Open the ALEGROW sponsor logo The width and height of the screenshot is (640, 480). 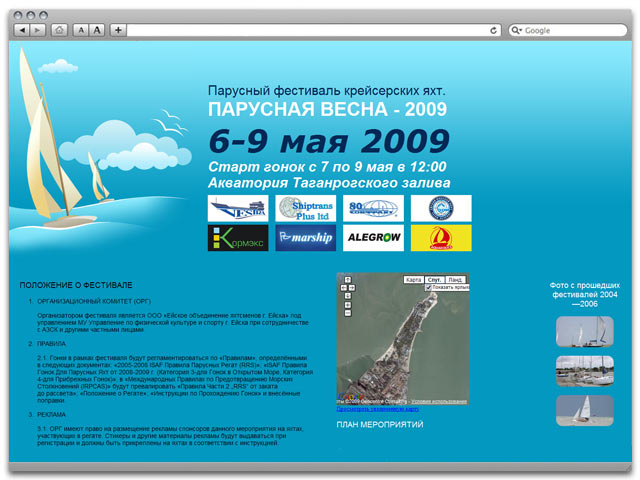373,238
